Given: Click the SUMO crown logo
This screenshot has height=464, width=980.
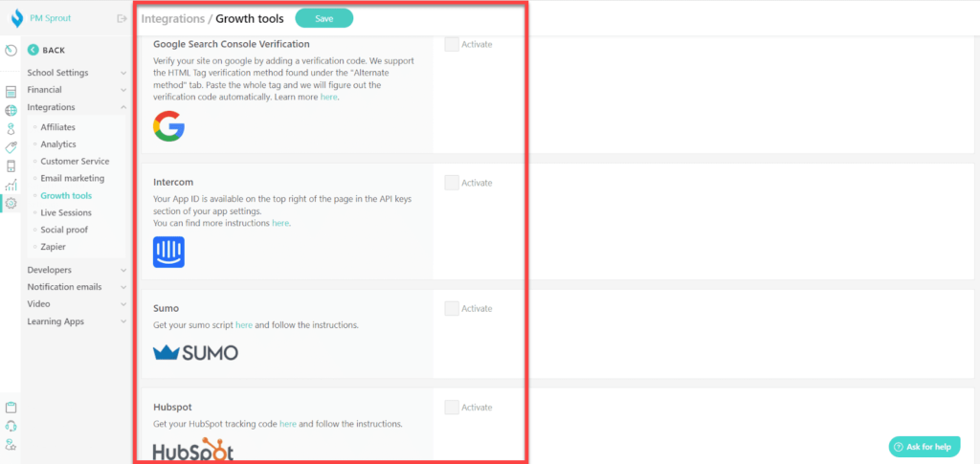Looking at the screenshot, I should [195, 353].
